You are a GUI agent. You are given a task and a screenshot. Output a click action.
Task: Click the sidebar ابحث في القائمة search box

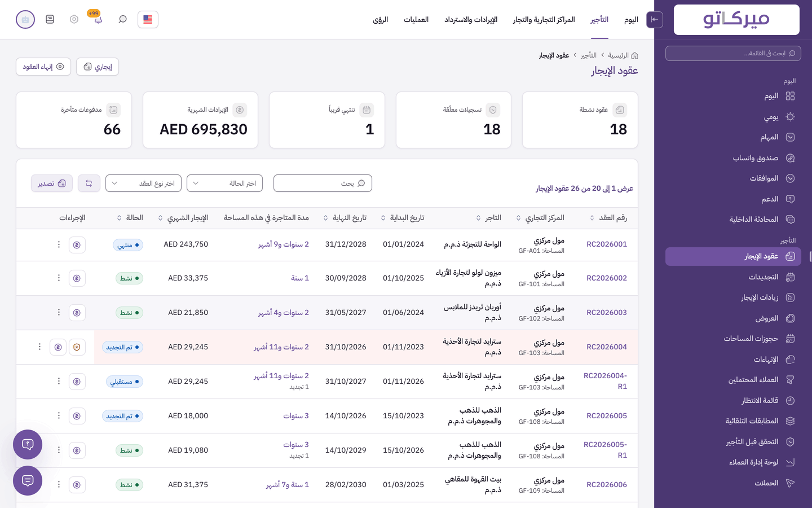point(733,54)
